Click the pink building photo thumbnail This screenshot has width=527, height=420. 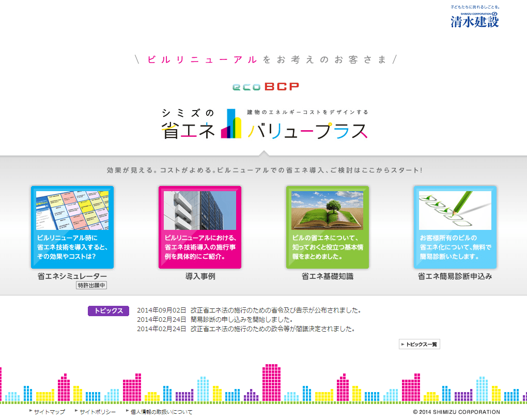[199, 209]
